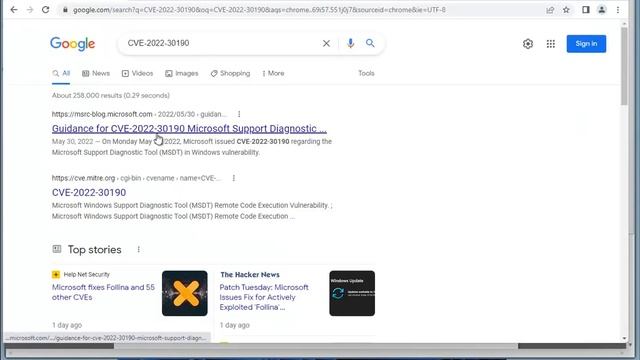640x360 pixels.
Task: Click the Windows Update story thumbnail
Action: point(352,293)
